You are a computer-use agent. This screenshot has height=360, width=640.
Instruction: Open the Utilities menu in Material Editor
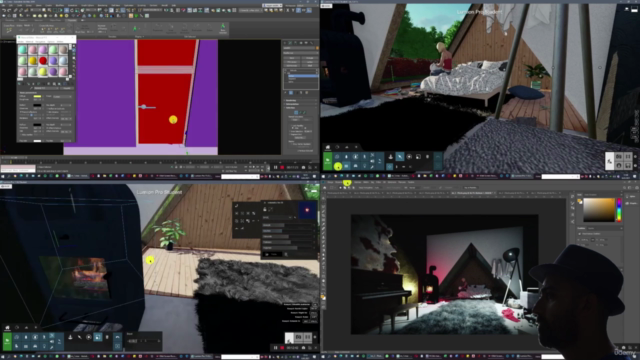[60, 42]
